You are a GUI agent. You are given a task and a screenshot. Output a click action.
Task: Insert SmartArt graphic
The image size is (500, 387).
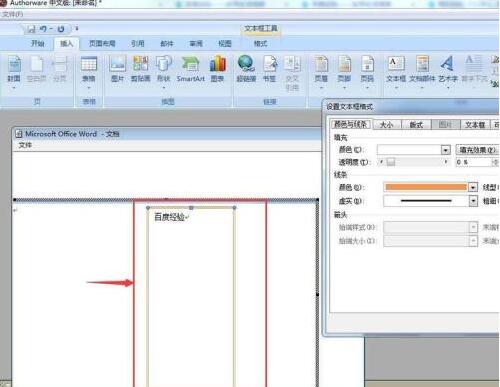[190, 69]
